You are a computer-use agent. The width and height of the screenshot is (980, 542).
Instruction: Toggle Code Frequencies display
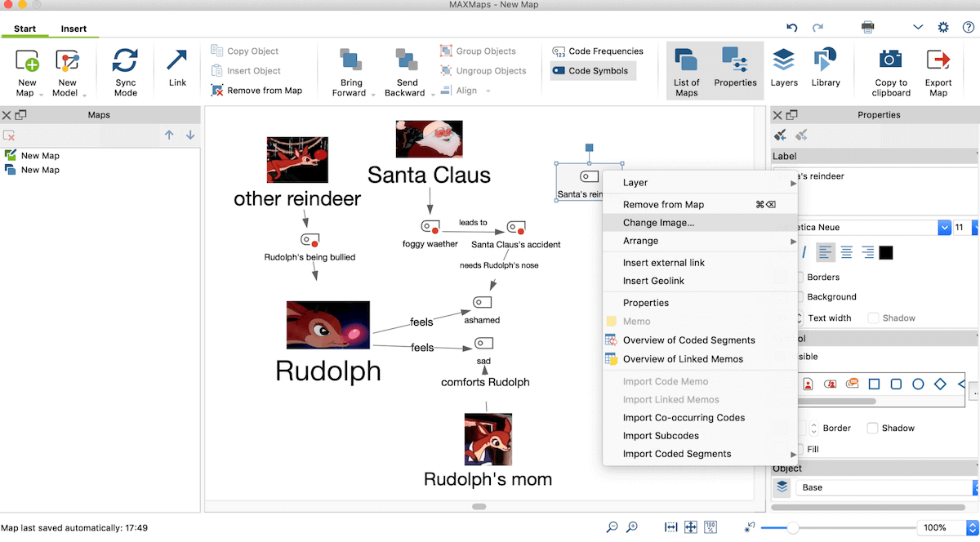pyautogui.click(x=599, y=51)
